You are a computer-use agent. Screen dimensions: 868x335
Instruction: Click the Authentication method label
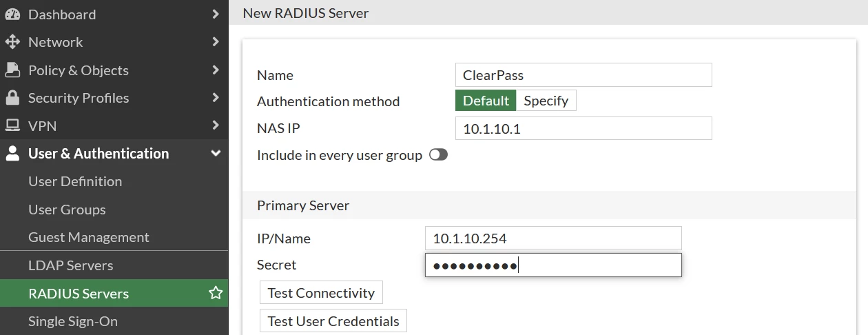[329, 101]
